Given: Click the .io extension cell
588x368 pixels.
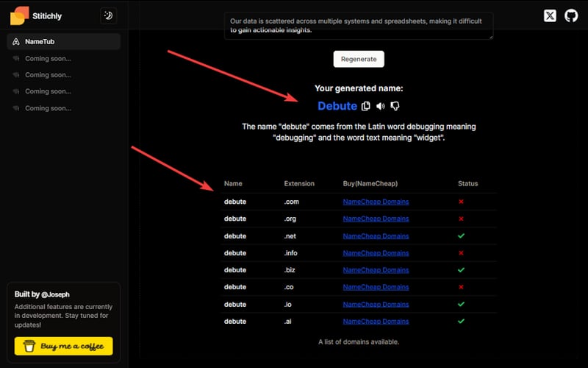Looking at the screenshot, I should pos(287,304).
